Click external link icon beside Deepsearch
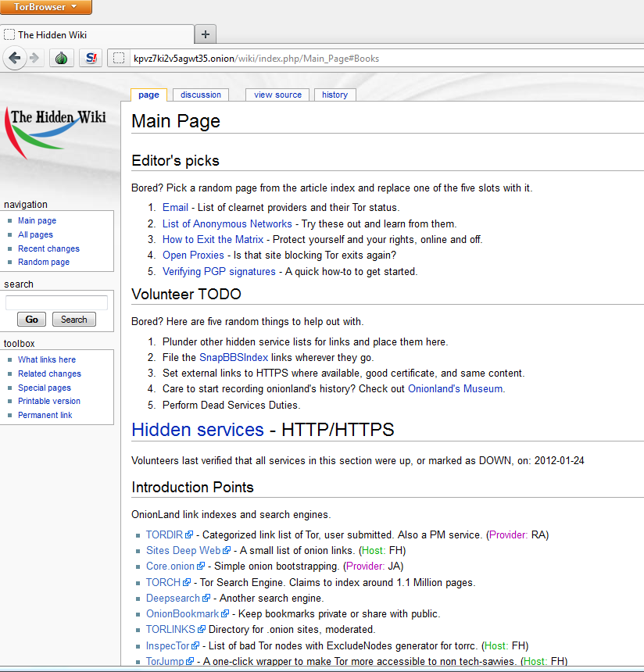Screen dimensions: 644x672 click(206, 598)
